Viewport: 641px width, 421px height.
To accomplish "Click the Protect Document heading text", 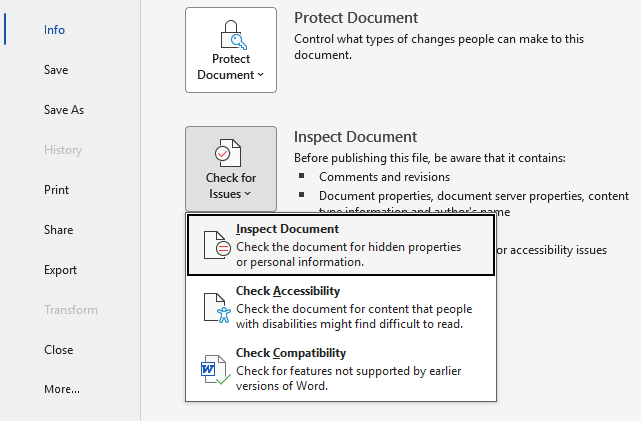I will point(356,18).
